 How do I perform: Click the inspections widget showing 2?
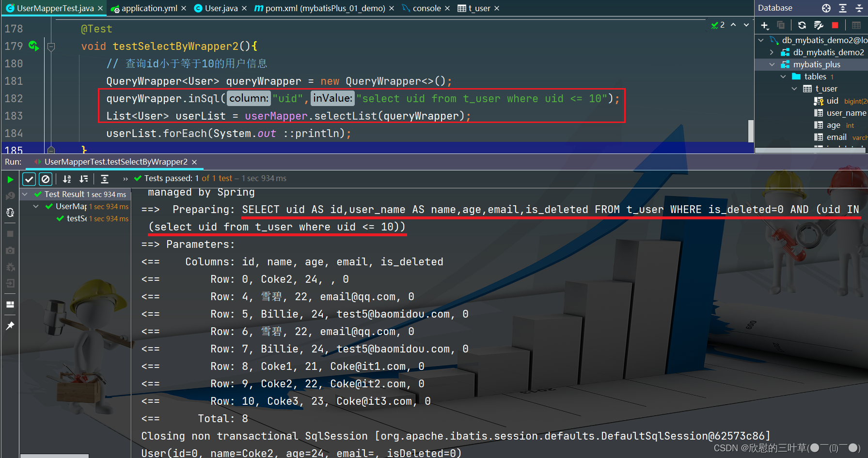click(718, 25)
